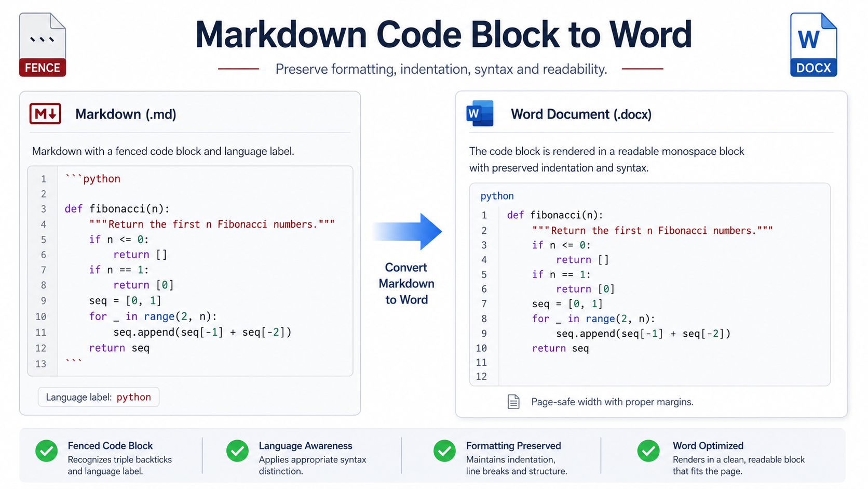
Task: Click 'The code block is rendered' description text
Action: pyautogui.click(x=607, y=160)
